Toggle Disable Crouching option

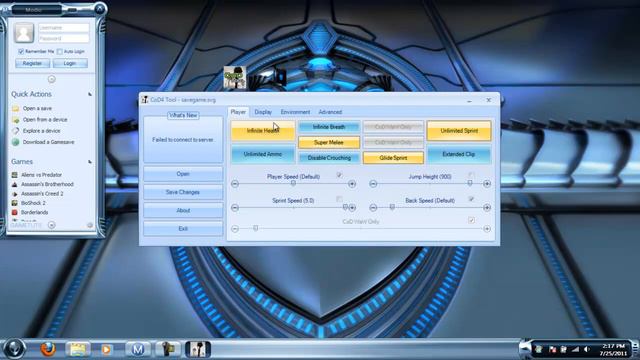click(329, 158)
